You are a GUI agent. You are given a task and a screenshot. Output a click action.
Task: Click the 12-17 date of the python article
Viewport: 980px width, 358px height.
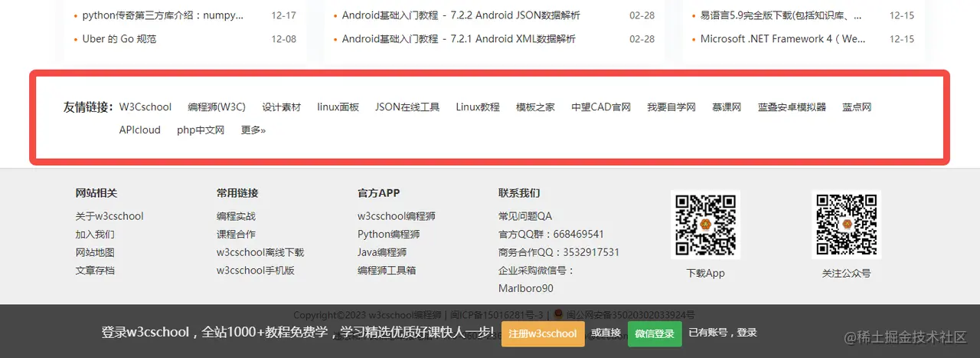click(x=284, y=15)
